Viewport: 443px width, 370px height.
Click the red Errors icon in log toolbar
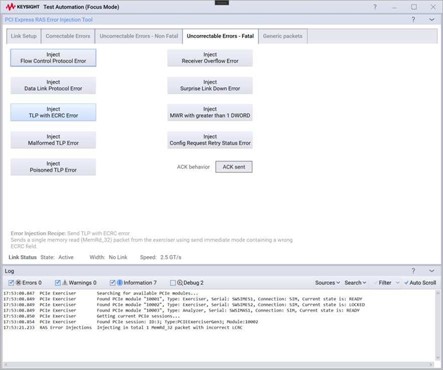click(18, 283)
